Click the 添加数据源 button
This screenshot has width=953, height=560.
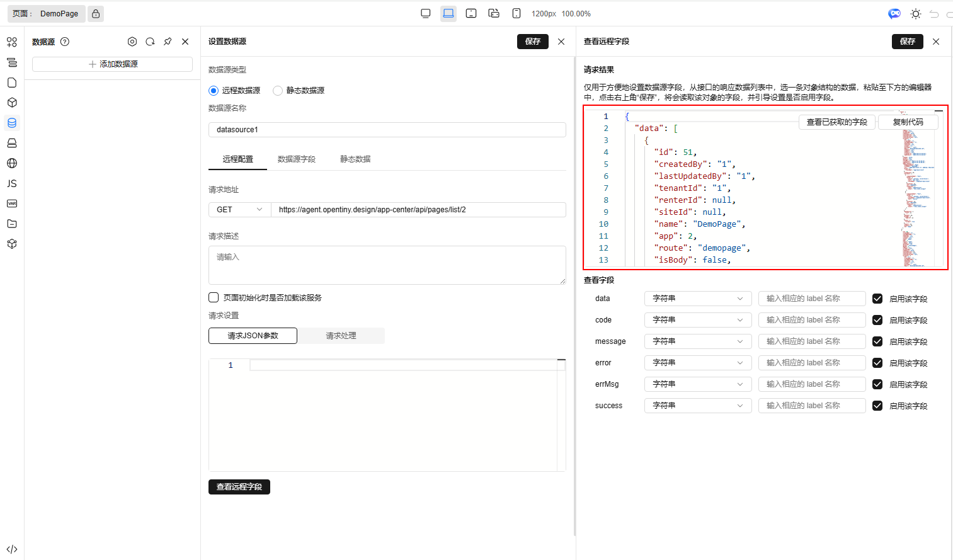point(113,64)
